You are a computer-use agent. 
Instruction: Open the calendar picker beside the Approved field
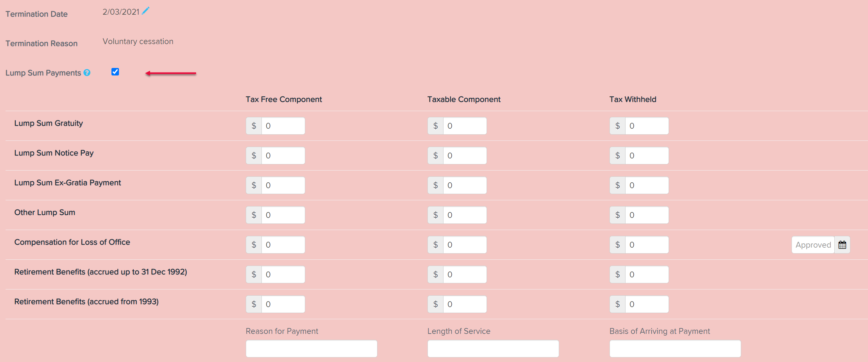(x=842, y=245)
